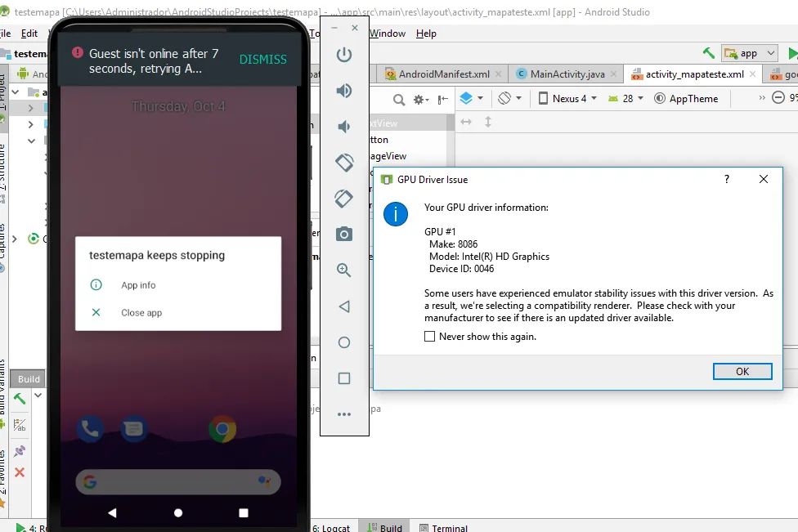
Task: Click the emulator Overview square button
Action: [344, 378]
